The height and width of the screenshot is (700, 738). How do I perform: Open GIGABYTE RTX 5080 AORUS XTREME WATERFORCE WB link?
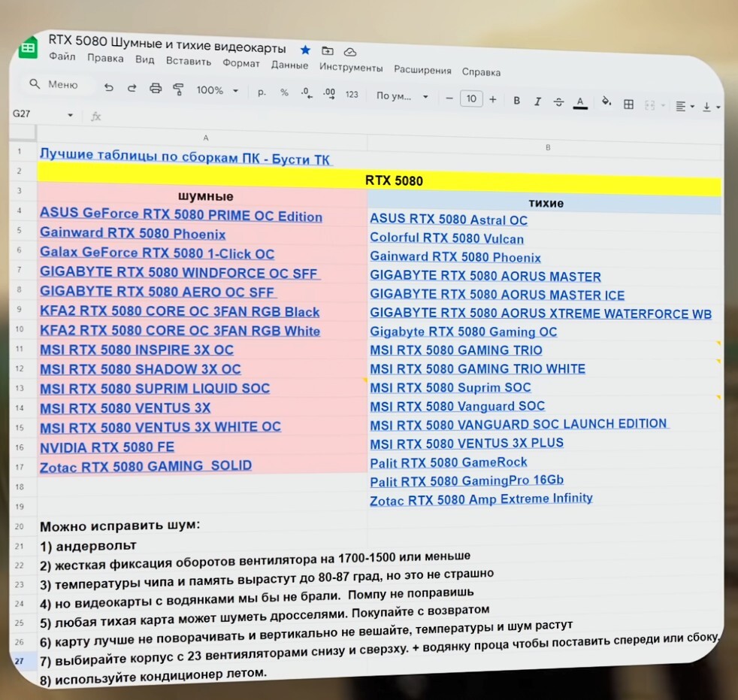(x=540, y=313)
